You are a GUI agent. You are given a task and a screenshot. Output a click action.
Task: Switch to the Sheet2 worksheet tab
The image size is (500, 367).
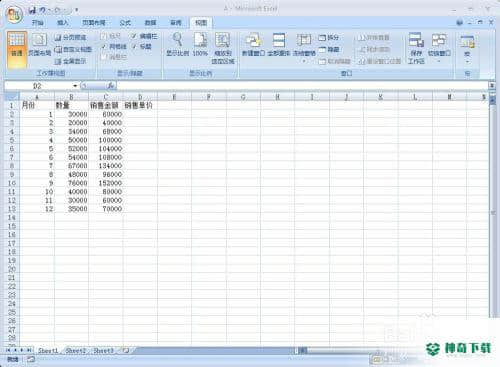pos(76,351)
